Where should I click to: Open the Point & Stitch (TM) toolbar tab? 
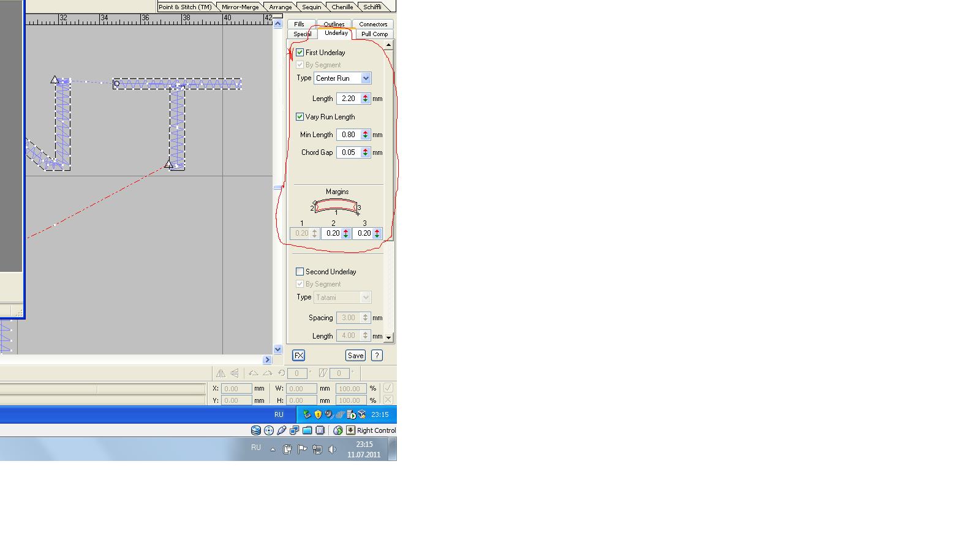186,7
